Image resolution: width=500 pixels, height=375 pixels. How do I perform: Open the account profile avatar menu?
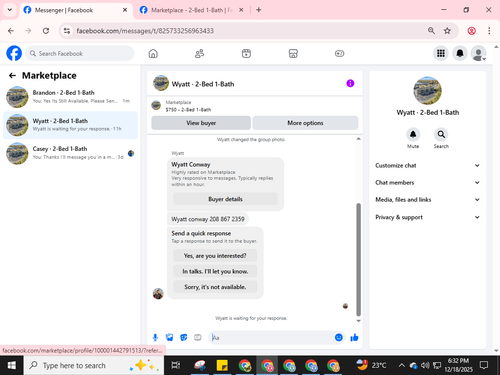478,53
